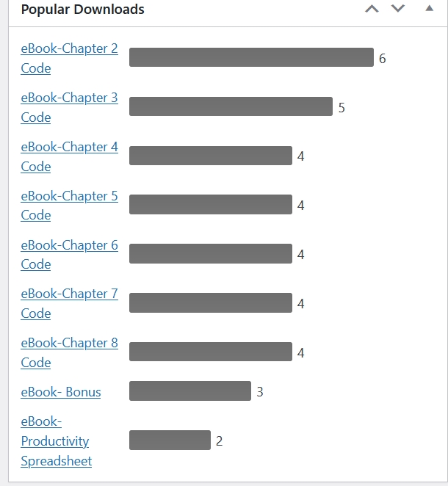
Task: Click the download bar for eBook- Bonus
Action: (x=190, y=391)
